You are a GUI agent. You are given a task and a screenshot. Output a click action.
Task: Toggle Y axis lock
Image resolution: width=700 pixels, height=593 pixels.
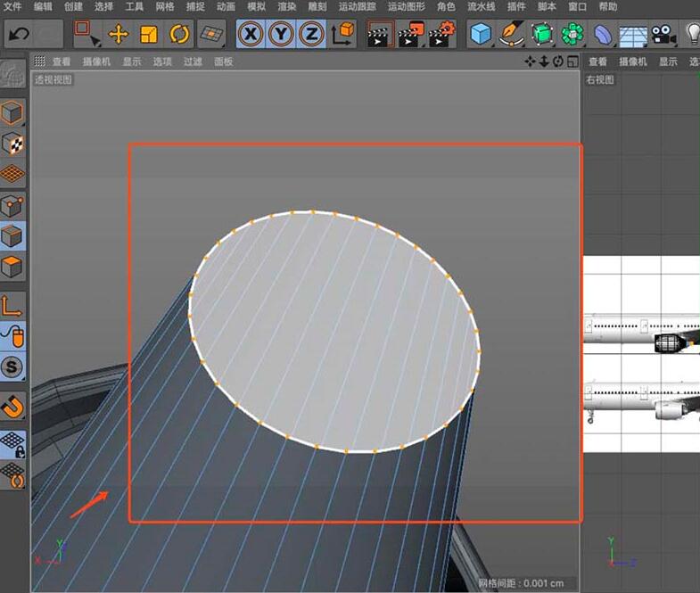click(281, 35)
